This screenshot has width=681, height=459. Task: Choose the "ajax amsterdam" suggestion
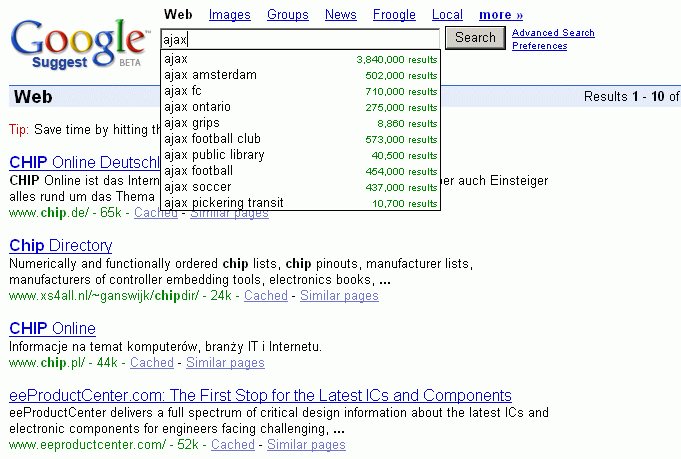(x=301, y=75)
